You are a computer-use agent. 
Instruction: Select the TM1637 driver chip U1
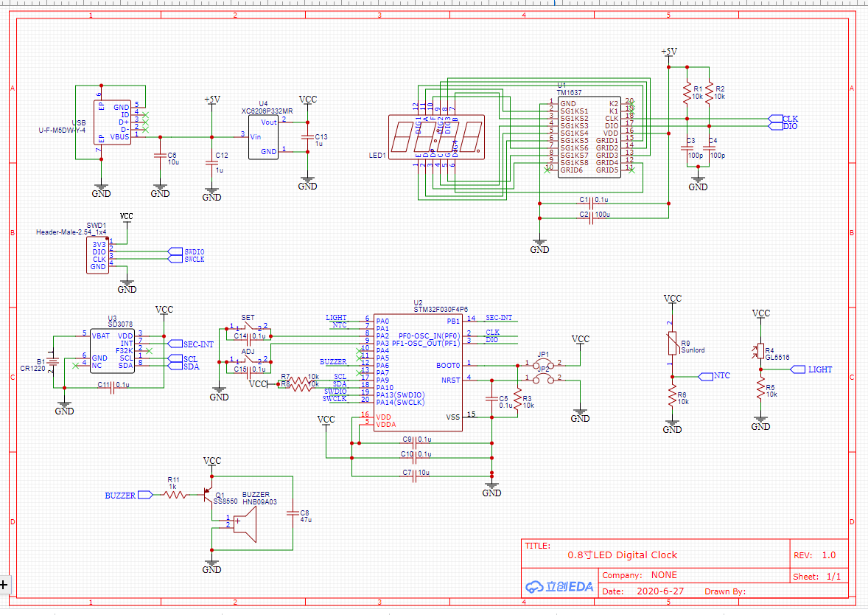(589, 137)
